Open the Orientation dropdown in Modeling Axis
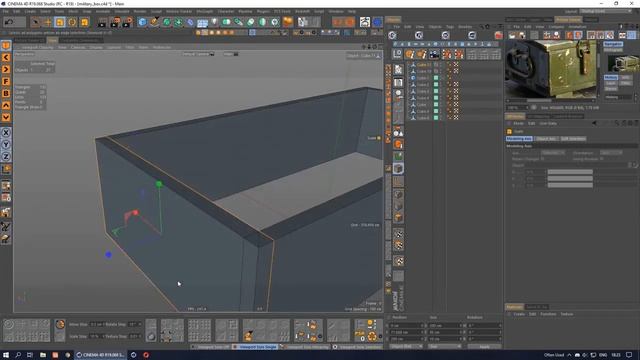640x360 pixels. coord(611,153)
